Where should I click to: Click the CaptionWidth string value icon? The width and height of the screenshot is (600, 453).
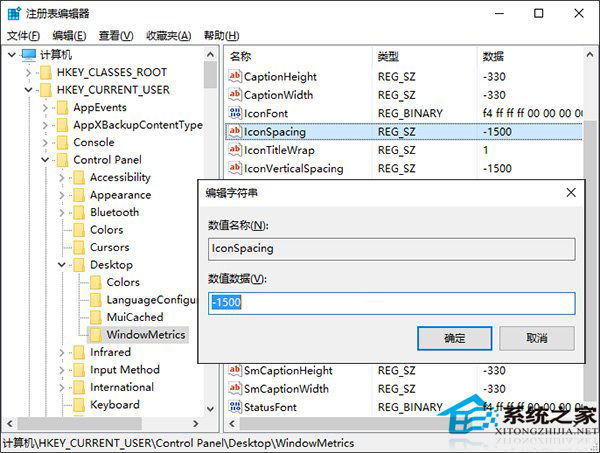[235, 94]
